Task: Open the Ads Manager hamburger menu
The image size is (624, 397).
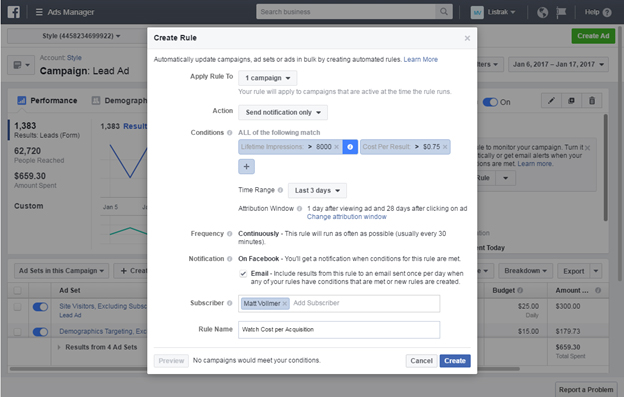Action: coord(39,12)
